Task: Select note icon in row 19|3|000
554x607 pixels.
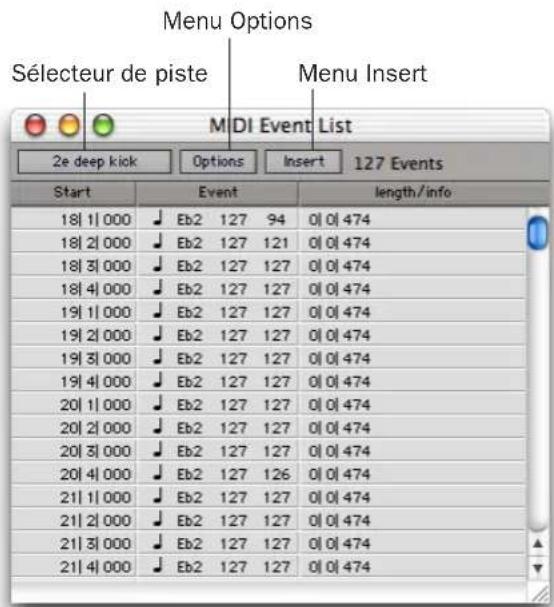Action: pos(157,358)
